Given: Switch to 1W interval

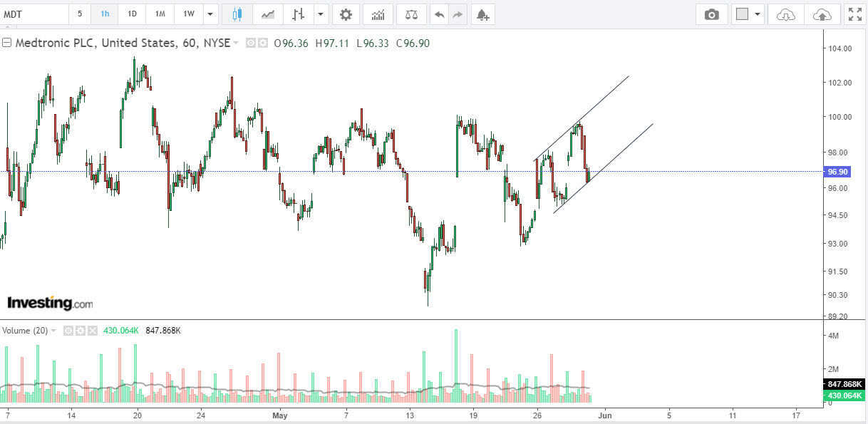Looking at the screenshot, I should point(188,14).
